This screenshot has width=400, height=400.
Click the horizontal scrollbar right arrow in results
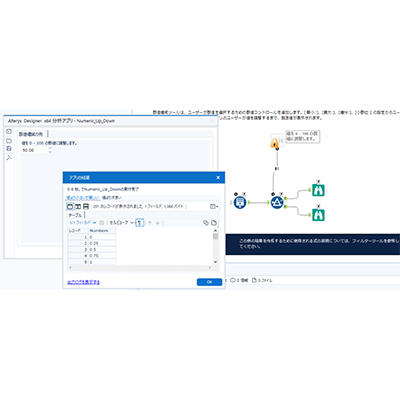click(x=210, y=267)
